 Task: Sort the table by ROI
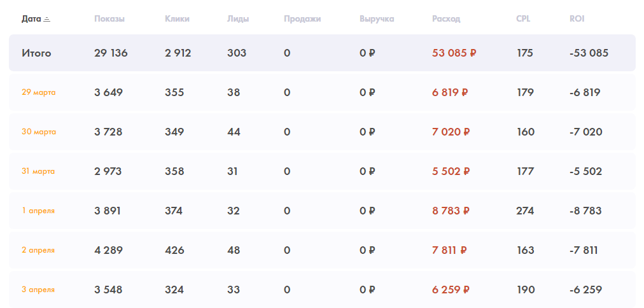pos(577,19)
